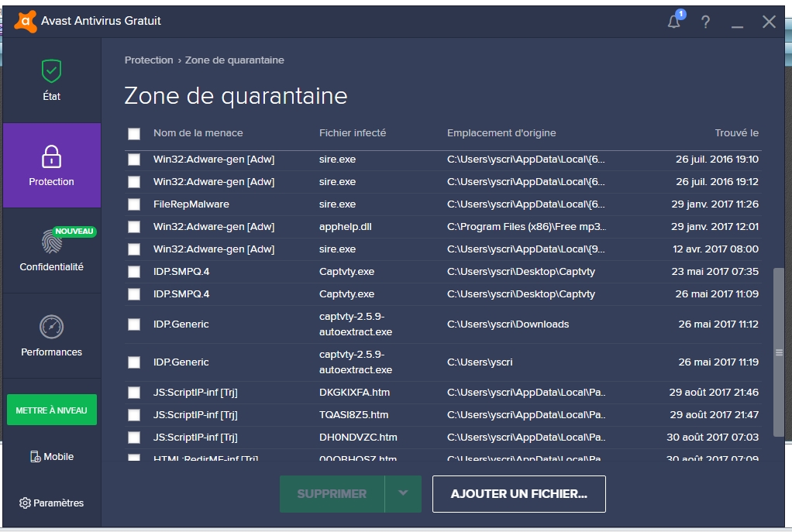The image size is (792, 532).
Task: Check the C:\Users\yscri\Downloads row checkbox
Action: (134, 324)
